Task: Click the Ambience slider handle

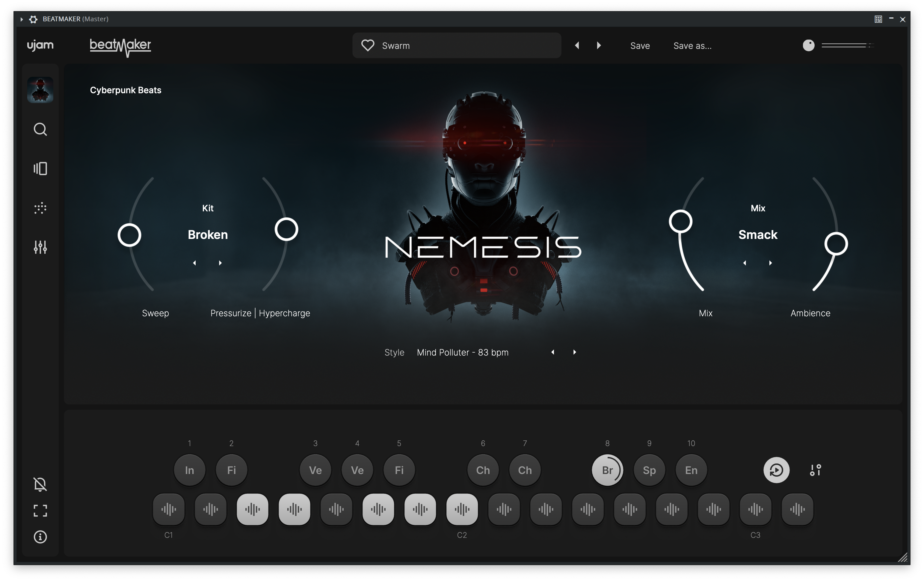Action: click(836, 243)
